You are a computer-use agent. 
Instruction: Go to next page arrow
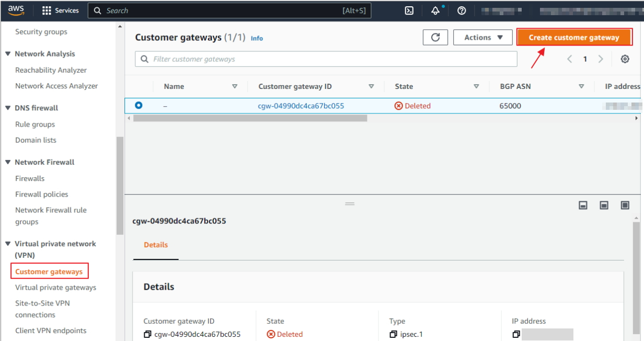pyautogui.click(x=601, y=59)
